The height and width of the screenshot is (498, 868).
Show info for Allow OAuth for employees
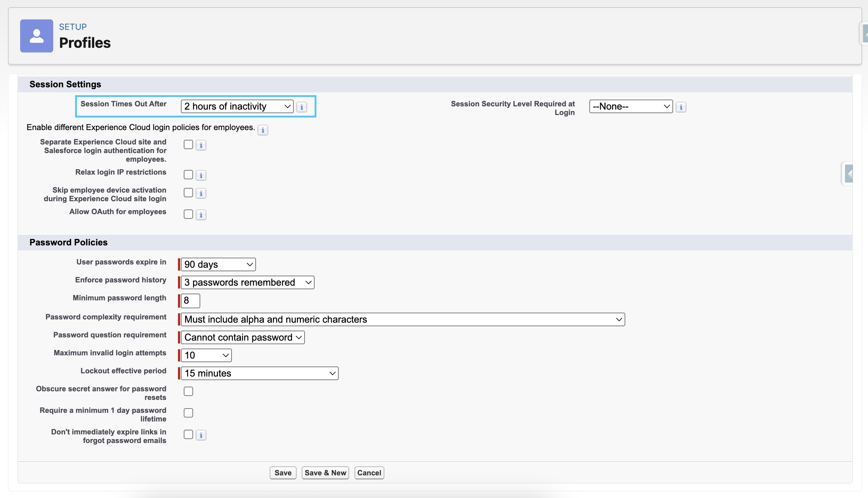pyautogui.click(x=201, y=215)
